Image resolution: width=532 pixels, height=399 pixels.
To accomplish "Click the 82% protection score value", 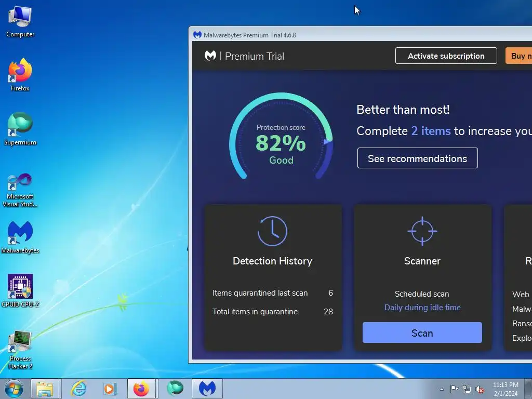I will (x=281, y=143).
